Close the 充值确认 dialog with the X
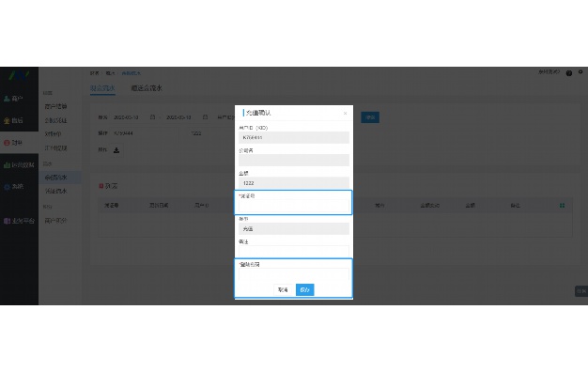588x372 pixels. click(x=345, y=114)
